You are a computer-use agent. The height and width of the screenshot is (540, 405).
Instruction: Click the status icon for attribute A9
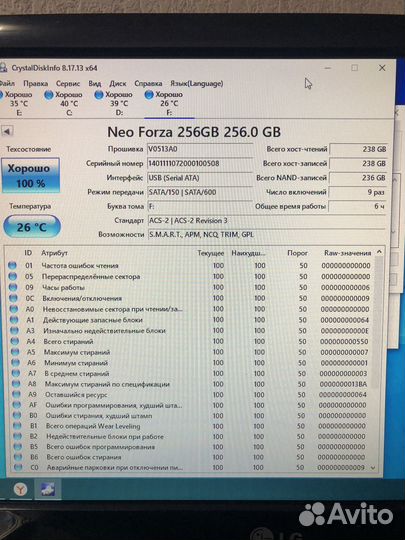[x=16, y=395]
